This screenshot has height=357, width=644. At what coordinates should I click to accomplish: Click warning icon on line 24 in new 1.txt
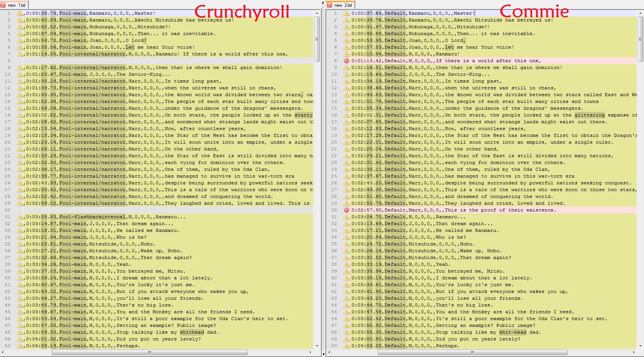click(20, 169)
